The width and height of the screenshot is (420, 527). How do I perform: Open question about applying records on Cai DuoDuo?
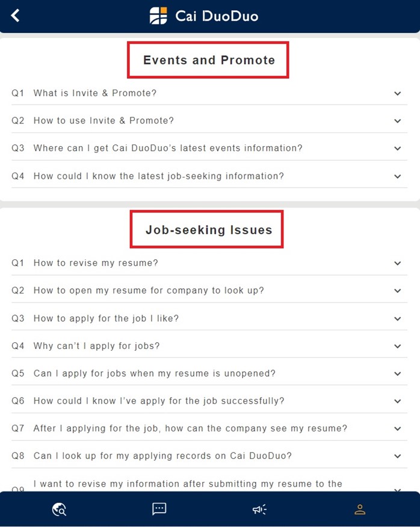162,456
